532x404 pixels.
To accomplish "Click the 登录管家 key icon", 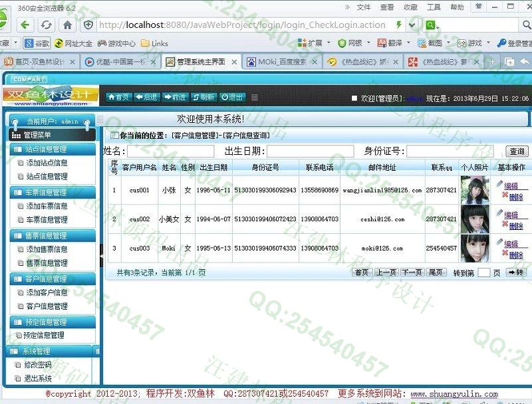I will [x=501, y=43].
